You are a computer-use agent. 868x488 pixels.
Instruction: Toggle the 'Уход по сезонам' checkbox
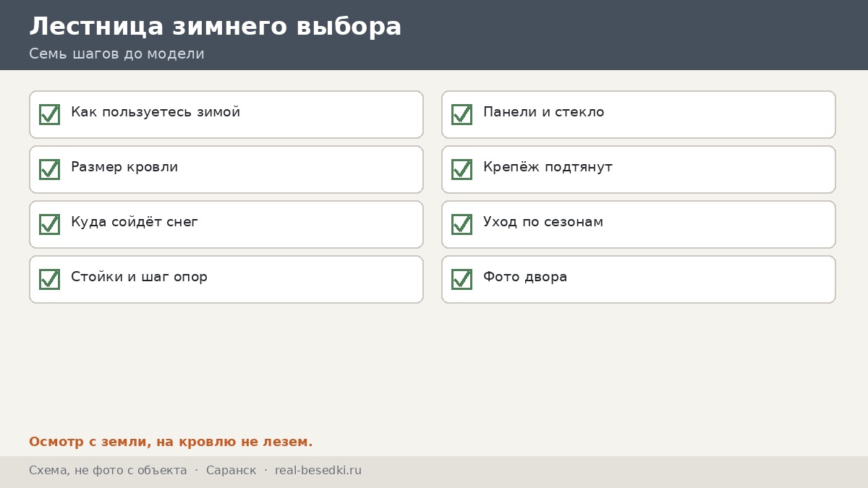(461, 224)
